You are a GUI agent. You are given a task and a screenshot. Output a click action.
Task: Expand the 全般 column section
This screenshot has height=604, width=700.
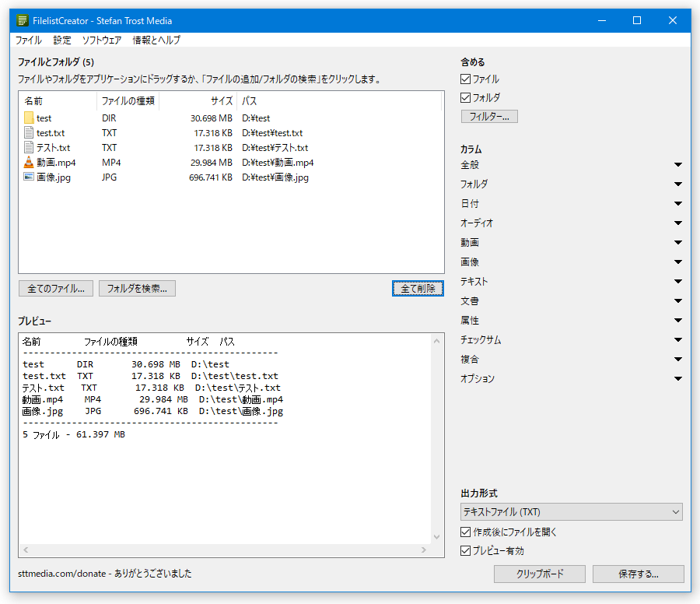(678, 165)
